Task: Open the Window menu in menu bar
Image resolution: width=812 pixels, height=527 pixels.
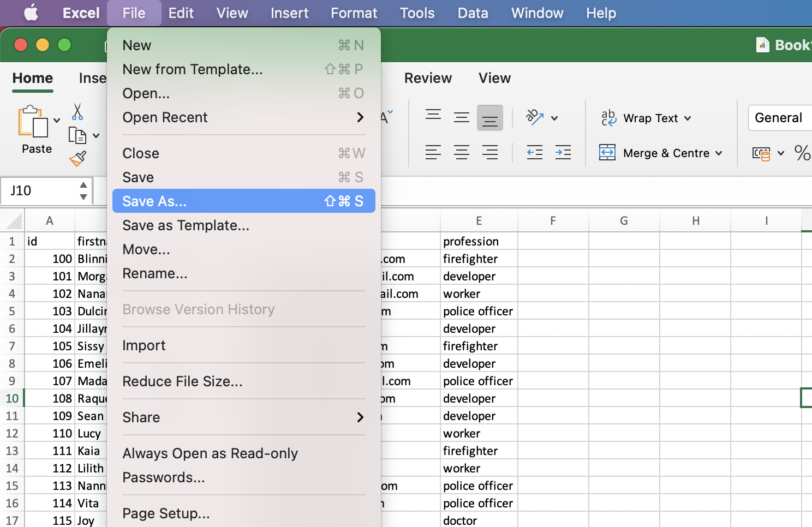Action: (x=537, y=13)
